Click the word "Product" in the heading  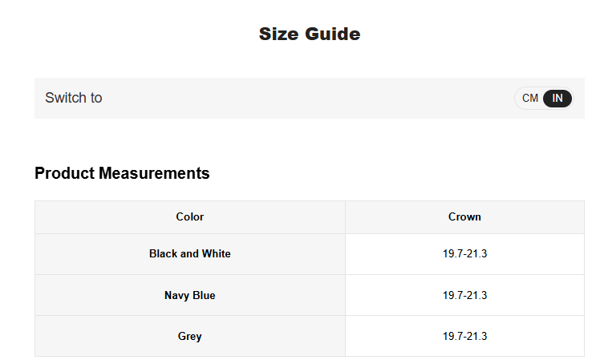tap(64, 173)
